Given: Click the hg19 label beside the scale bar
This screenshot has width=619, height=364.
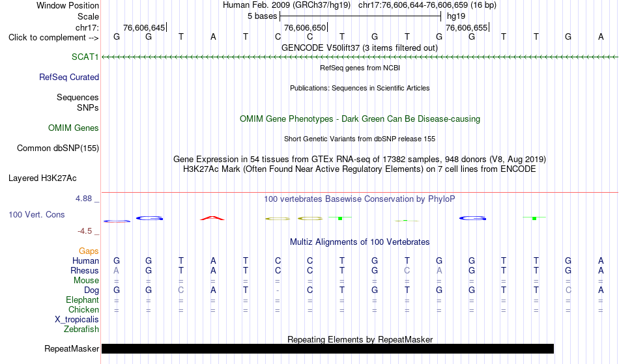Looking at the screenshot, I should pos(456,16).
